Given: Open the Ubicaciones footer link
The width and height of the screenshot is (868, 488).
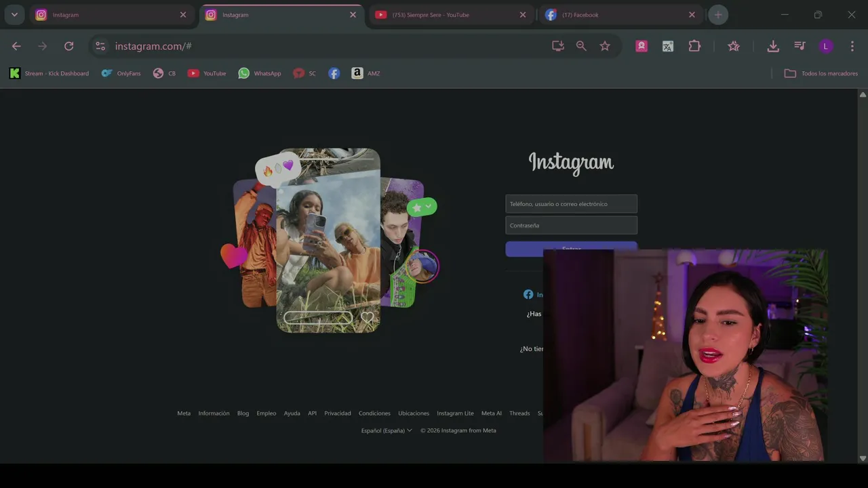Looking at the screenshot, I should coord(414,413).
